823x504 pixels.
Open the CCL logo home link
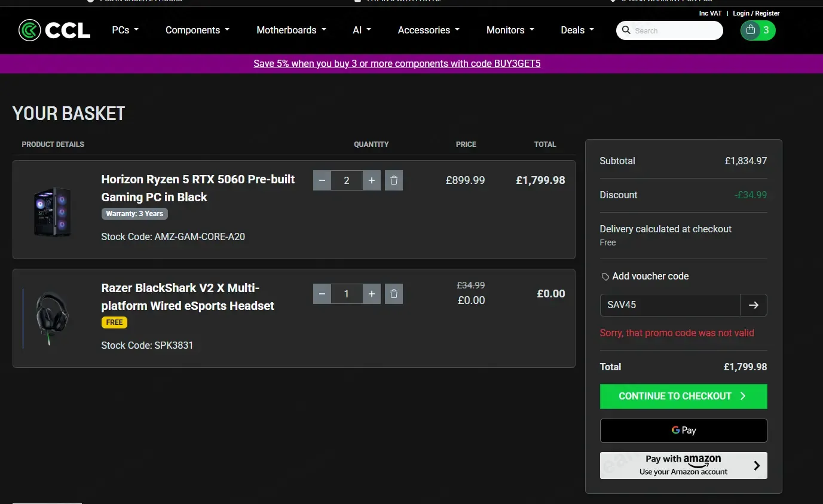54,30
